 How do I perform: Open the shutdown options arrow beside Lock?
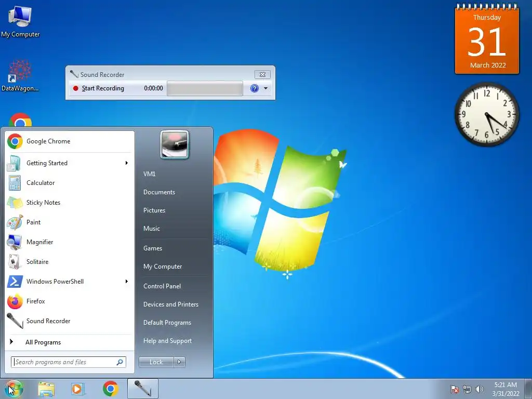179,362
